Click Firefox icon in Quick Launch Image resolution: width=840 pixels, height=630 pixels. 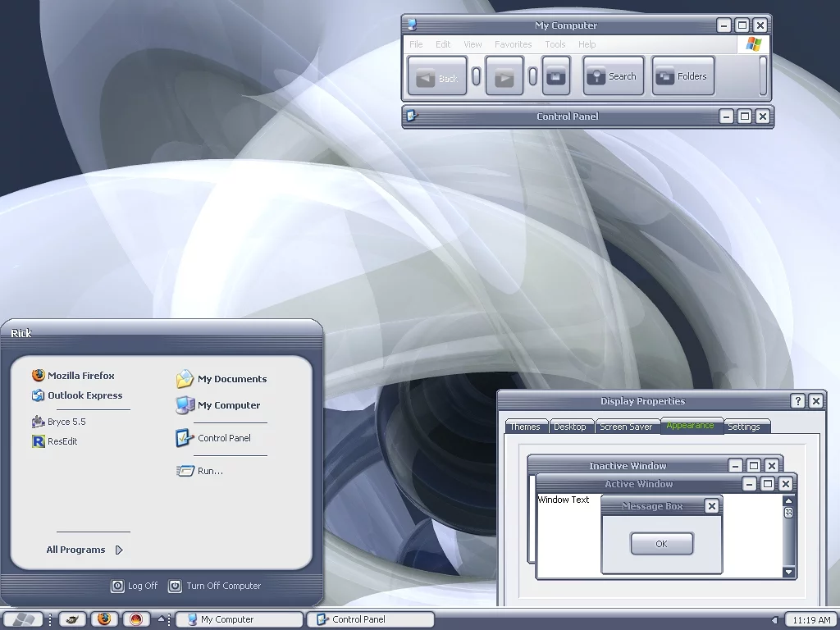coord(103,619)
